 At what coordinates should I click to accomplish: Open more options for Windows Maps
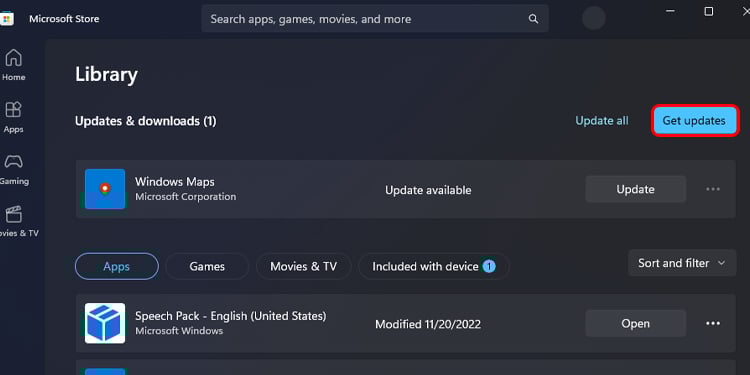pos(713,189)
